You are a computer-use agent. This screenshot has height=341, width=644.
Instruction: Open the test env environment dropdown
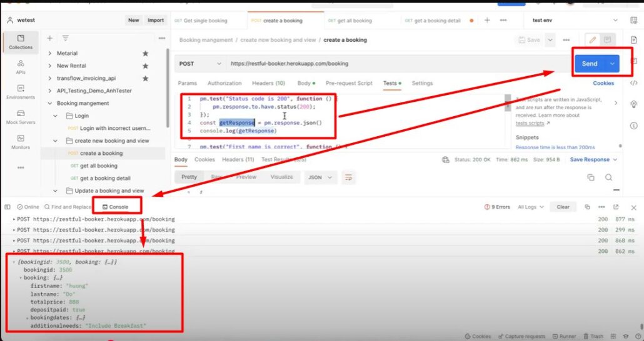pos(574,21)
